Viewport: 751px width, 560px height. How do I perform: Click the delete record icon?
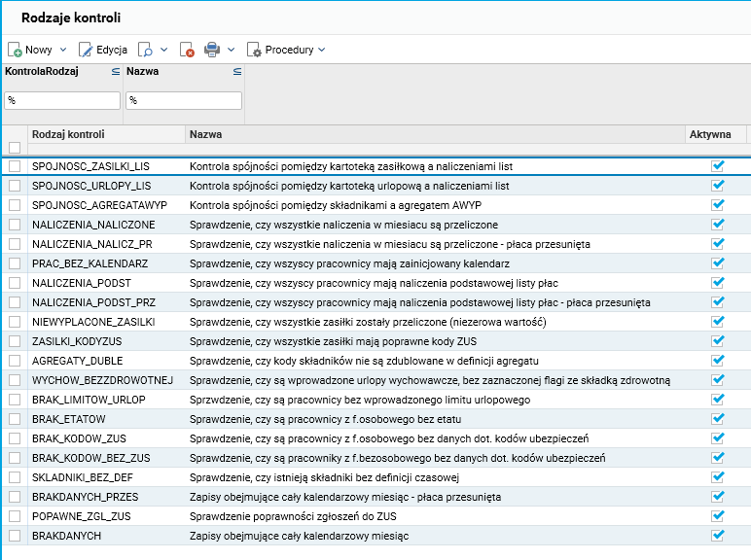188,50
